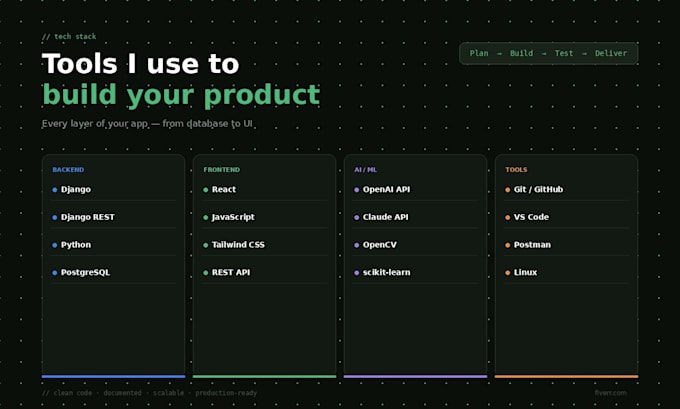Click the green 'build your product' headline
680x409 pixels.
181,95
